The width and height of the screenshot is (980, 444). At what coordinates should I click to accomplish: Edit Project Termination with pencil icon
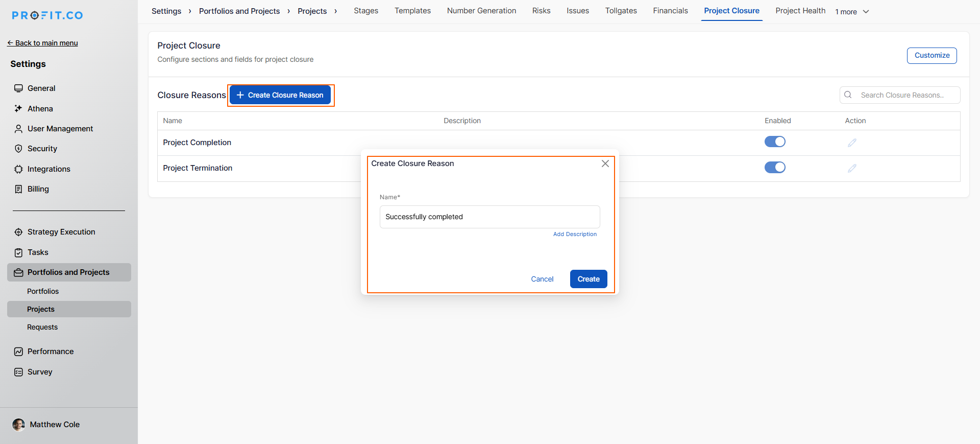[852, 168]
